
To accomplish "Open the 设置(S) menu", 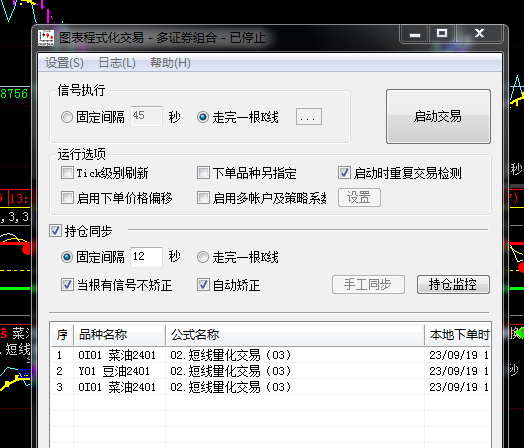I will (64, 63).
